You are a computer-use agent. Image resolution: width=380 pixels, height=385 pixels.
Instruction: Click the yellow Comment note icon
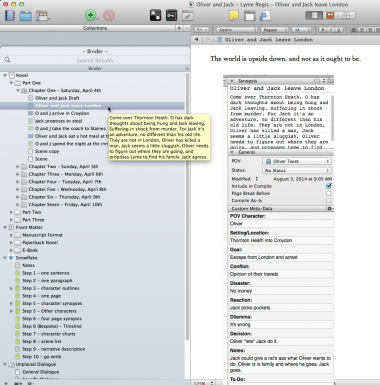(234, 15)
